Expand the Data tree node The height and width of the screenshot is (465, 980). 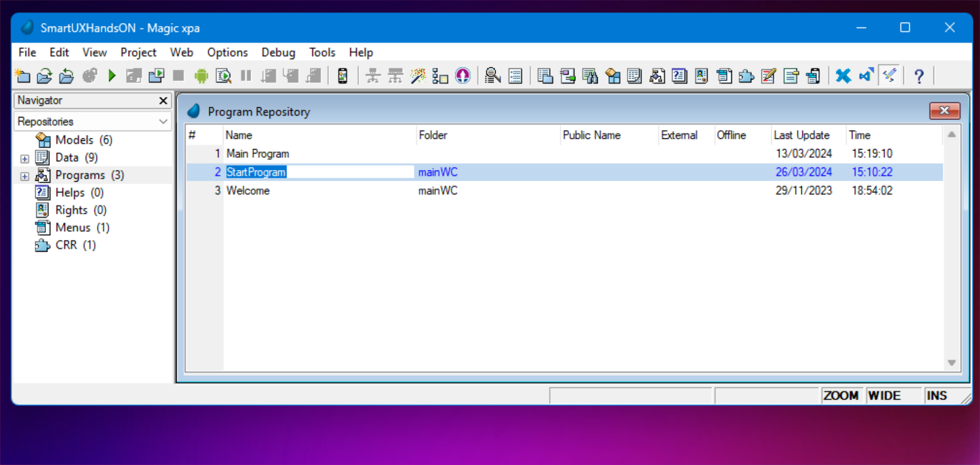pyautogui.click(x=24, y=159)
